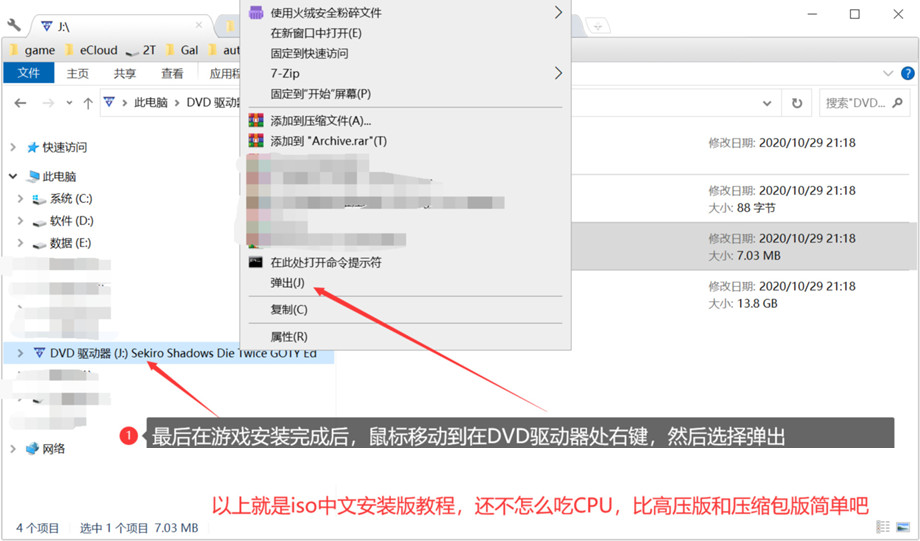Collapse the 此电脑 tree node

click(x=13, y=176)
